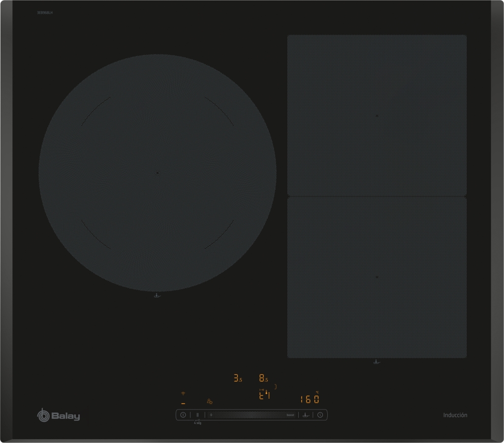Touch the upper rectangular flex zone
Image resolution: width=504 pixels, height=443 pixels.
[377, 116]
